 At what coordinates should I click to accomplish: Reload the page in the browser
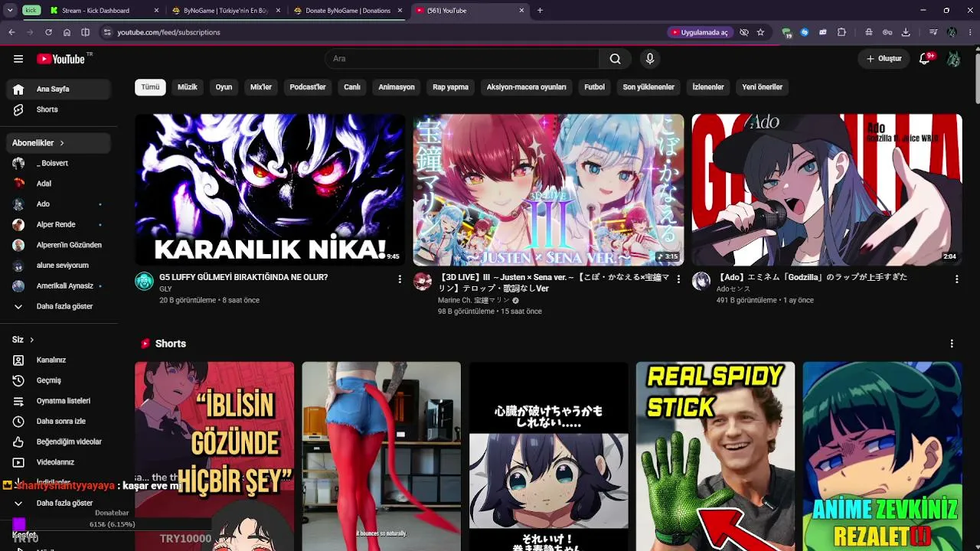48,32
